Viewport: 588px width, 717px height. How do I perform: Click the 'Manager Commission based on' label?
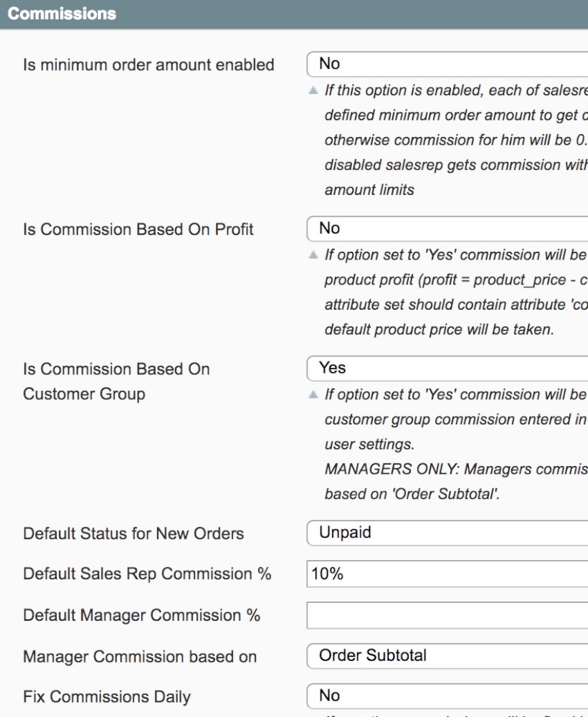140,657
